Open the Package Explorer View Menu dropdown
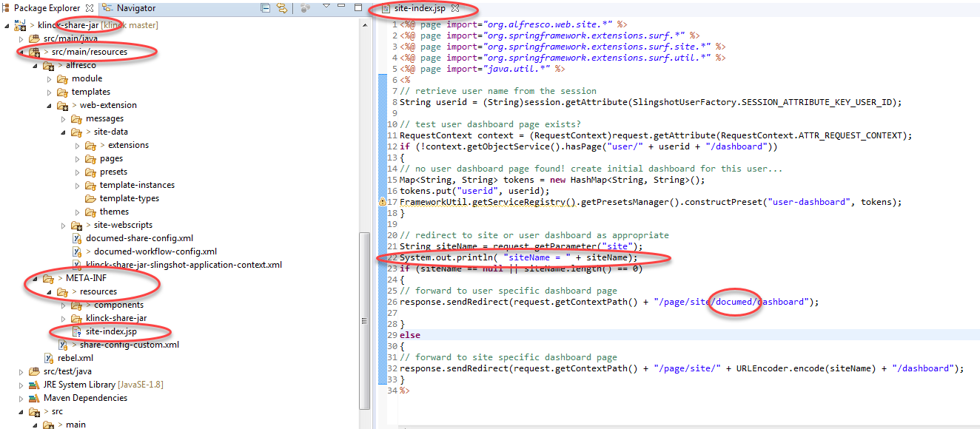This screenshot has height=429, width=980. coord(326,7)
